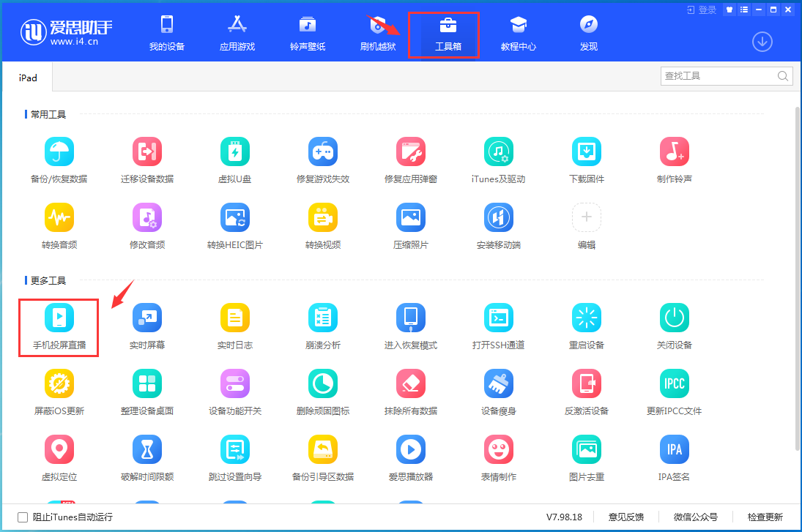This screenshot has width=802, height=532.
Task: Click the download arrow in the header
Action: tap(762, 42)
